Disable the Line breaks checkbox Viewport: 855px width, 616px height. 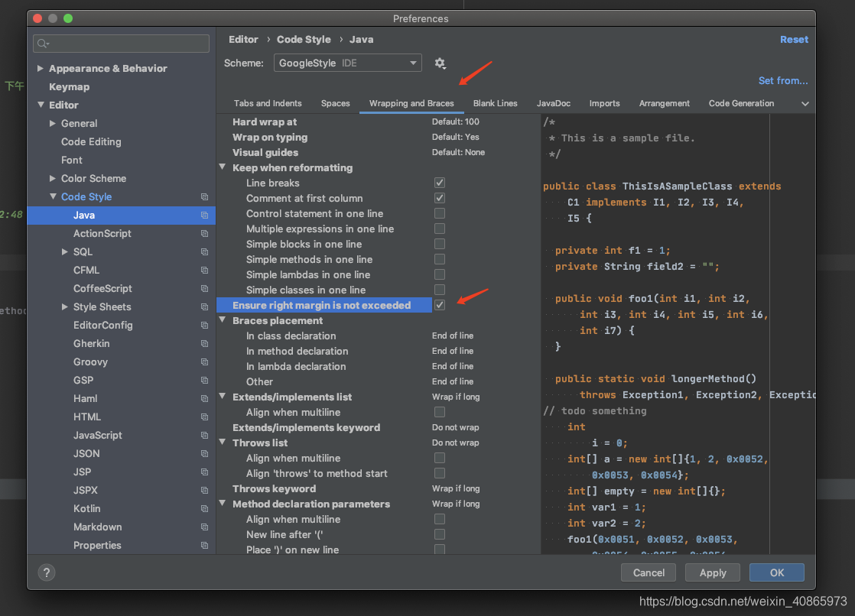(x=440, y=183)
